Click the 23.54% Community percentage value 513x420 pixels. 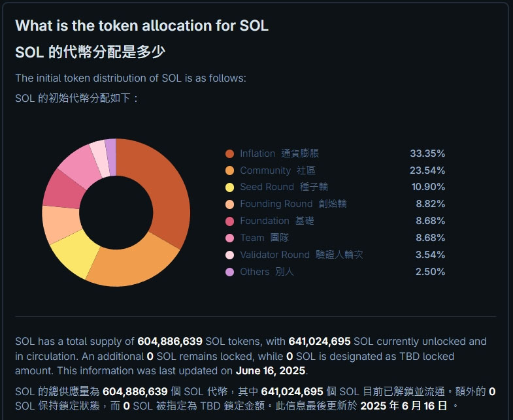tap(427, 170)
